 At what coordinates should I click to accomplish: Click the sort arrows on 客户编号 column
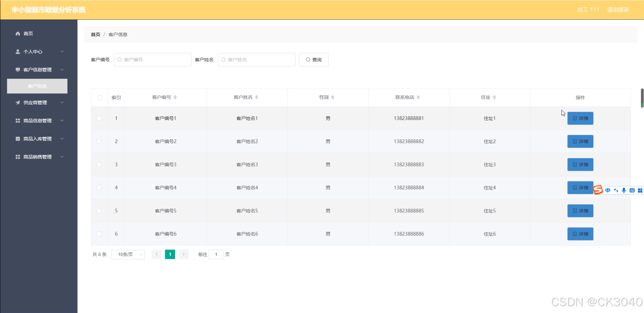pyautogui.click(x=175, y=97)
